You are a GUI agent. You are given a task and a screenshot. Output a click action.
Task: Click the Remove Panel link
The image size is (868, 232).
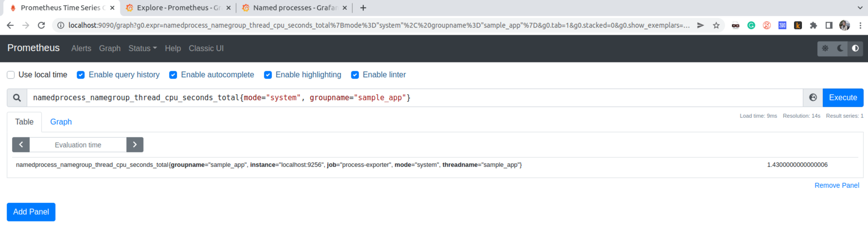coord(837,186)
